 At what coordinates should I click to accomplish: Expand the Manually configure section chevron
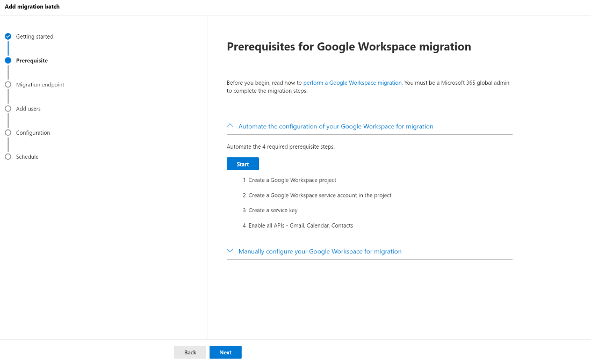pos(230,251)
